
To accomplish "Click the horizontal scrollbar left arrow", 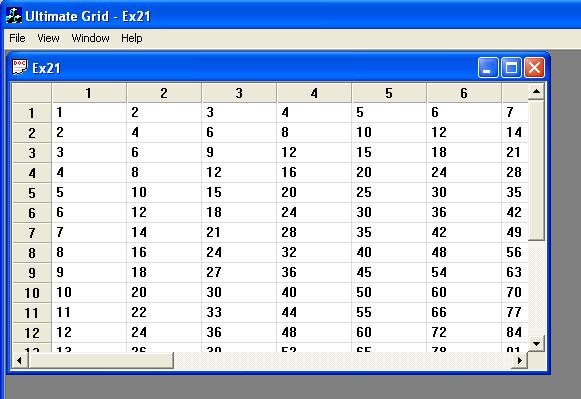I will click(20, 360).
